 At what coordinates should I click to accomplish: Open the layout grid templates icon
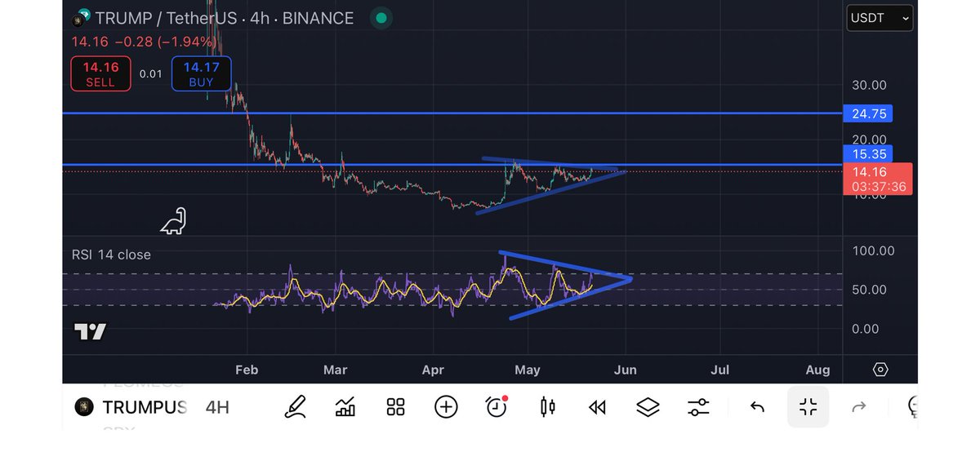[x=396, y=406]
